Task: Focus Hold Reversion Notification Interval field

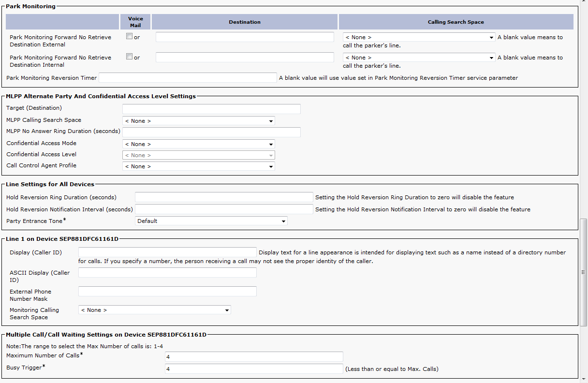Action: coord(224,209)
